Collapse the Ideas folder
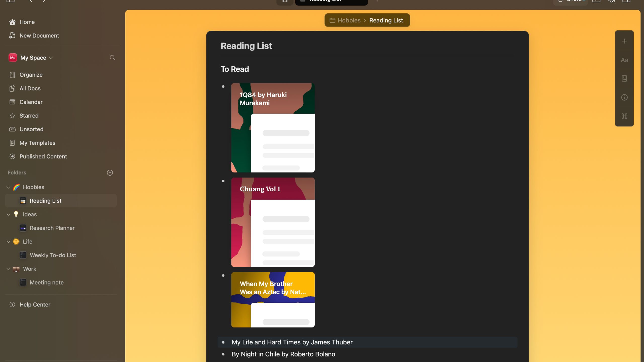 tap(8, 214)
